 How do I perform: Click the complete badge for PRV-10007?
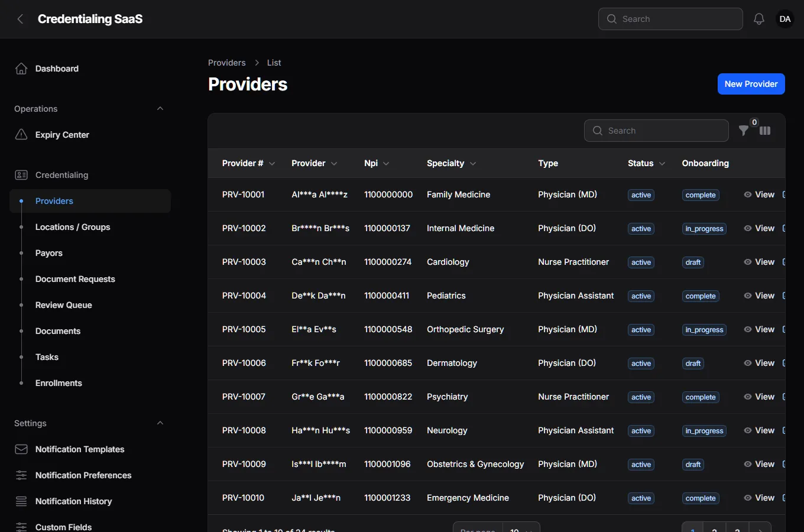coord(701,397)
